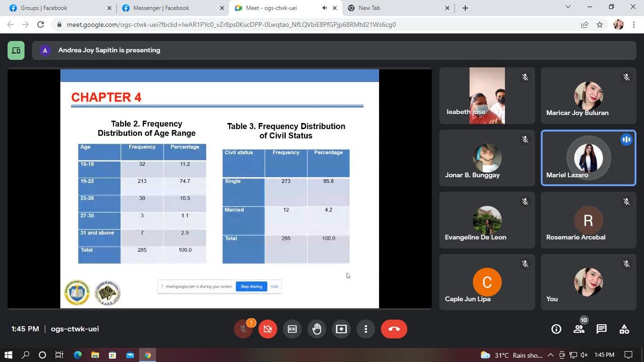Image resolution: width=644 pixels, height=362 pixels.
Task: Share this page via the address bar icon
Action: (x=585, y=25)
